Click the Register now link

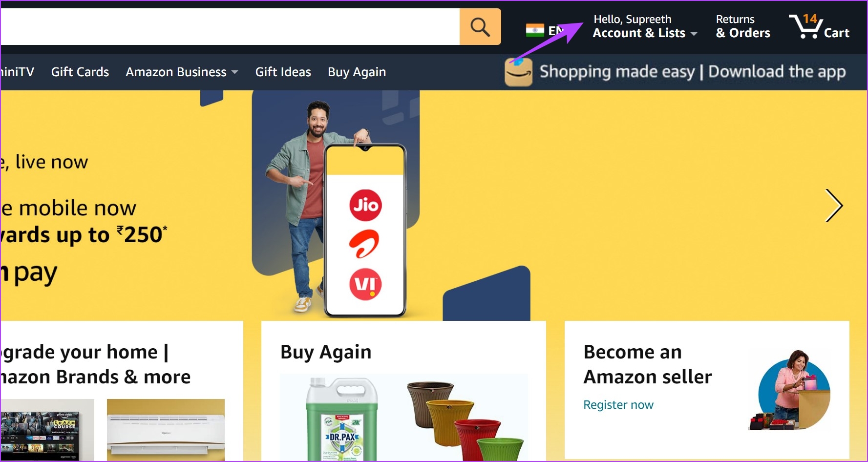[618, 405]
